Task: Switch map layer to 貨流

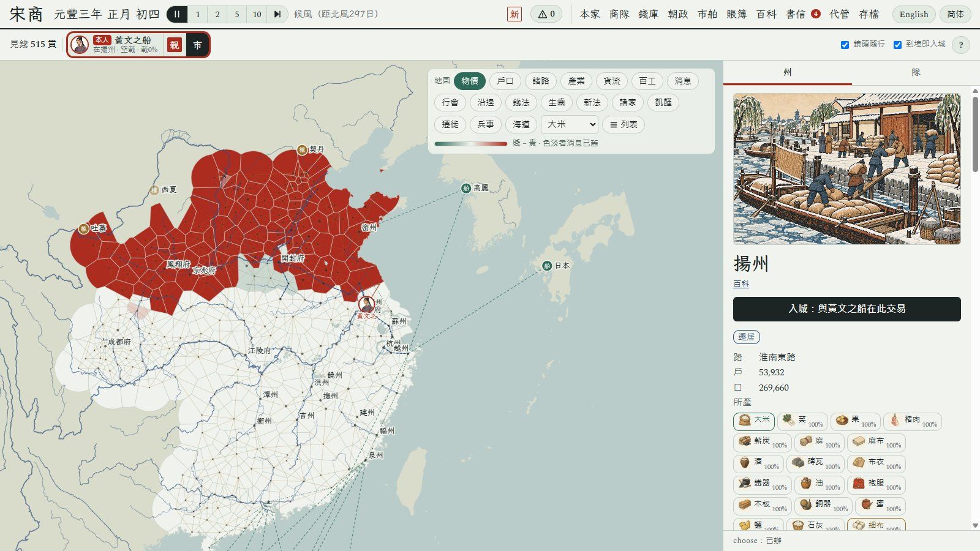Action: point(612,81)
